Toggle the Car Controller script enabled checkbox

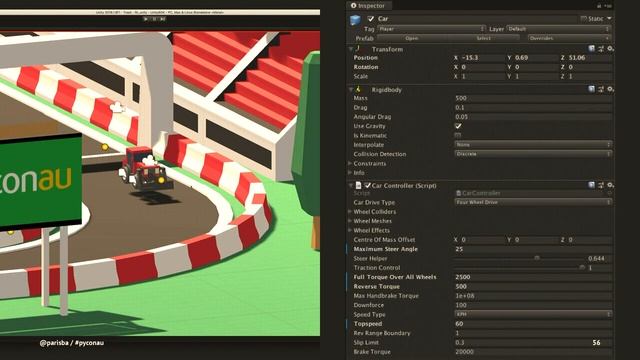pos(367,185)
